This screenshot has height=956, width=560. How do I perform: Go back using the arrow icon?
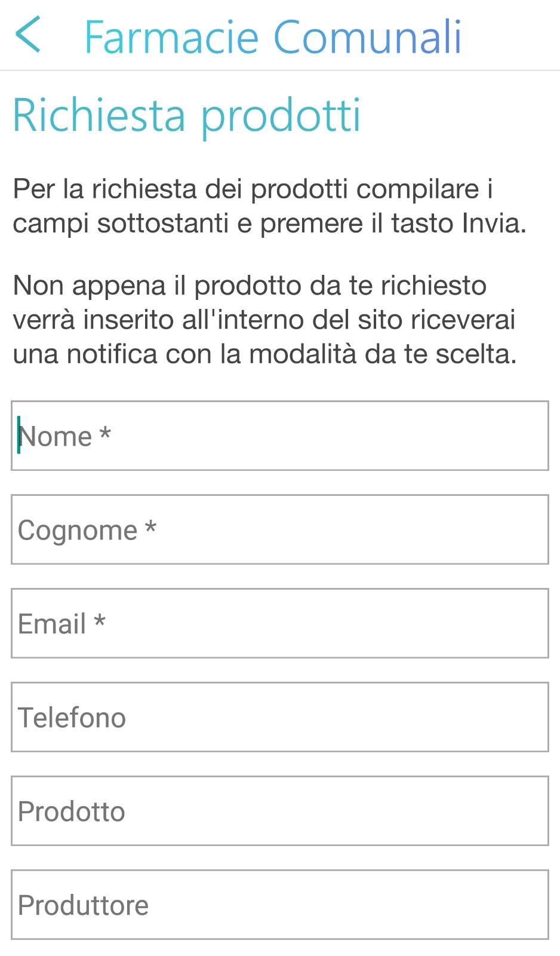click(x=27, y=35)
